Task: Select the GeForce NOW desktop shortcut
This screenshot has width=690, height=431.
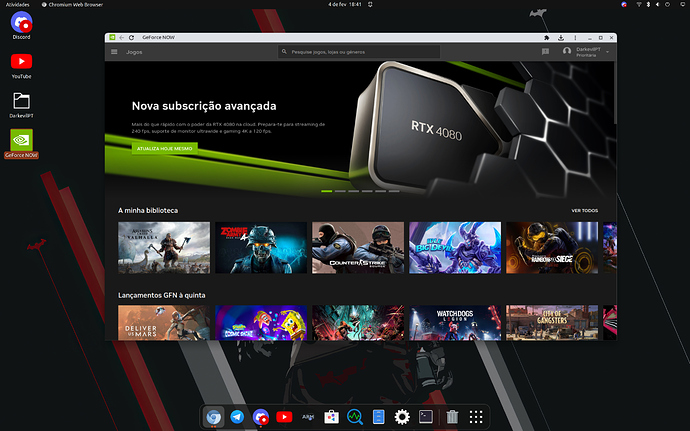Action: 21,144
